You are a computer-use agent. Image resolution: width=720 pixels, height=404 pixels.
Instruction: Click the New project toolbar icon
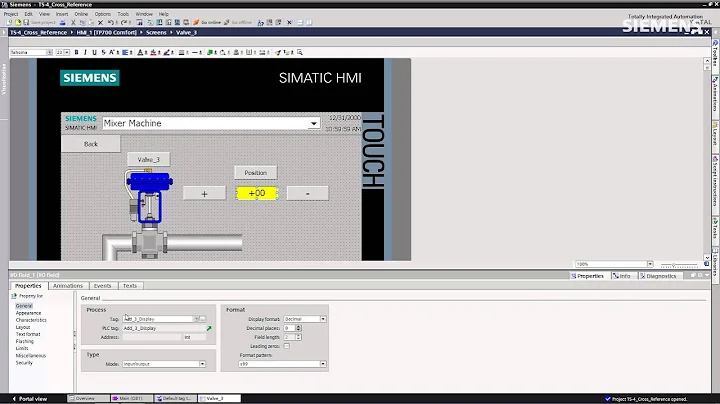[9, 22]
